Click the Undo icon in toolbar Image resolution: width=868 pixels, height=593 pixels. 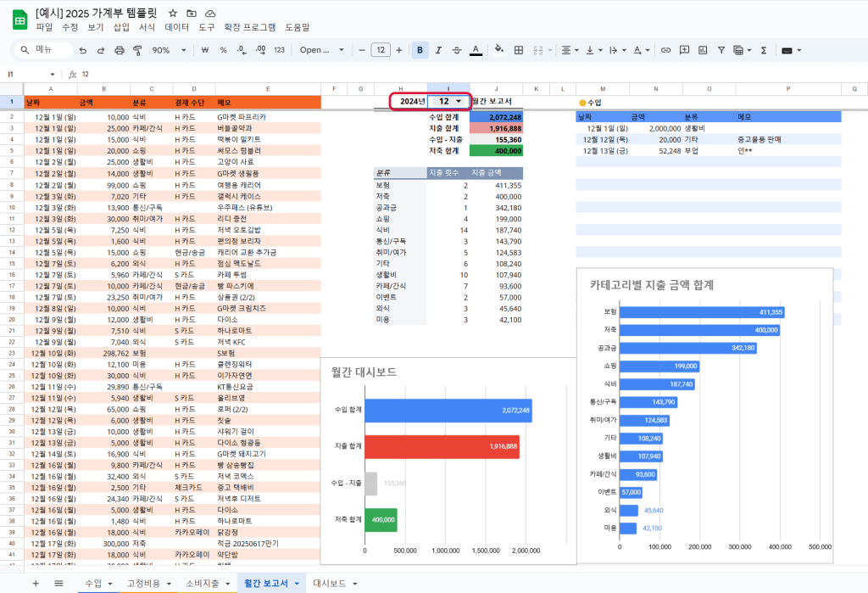pos(82,50)
